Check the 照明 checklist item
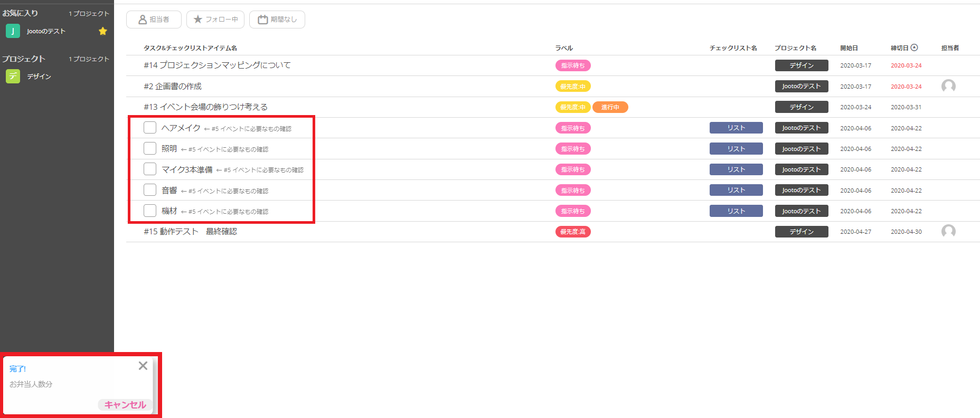This screenshot has height=418, width=980. click(150, 148)
